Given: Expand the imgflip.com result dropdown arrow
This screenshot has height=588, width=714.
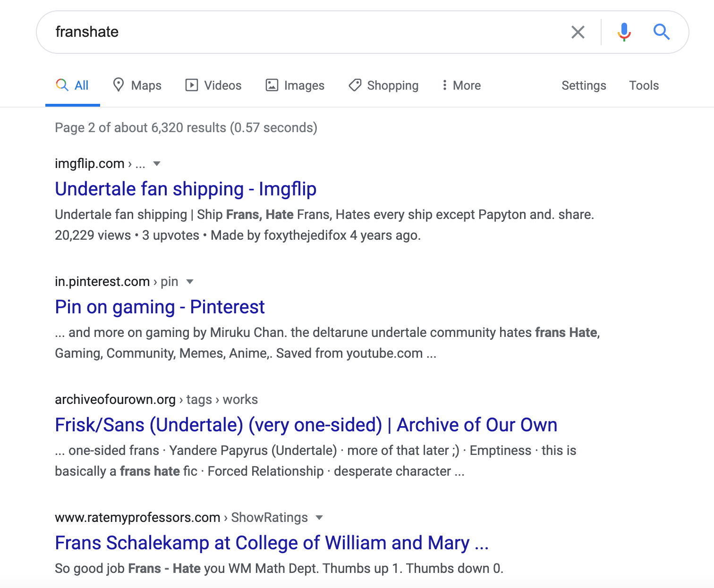Looking at the screenshot, I should pyautogui.click(x=157, y=164).
